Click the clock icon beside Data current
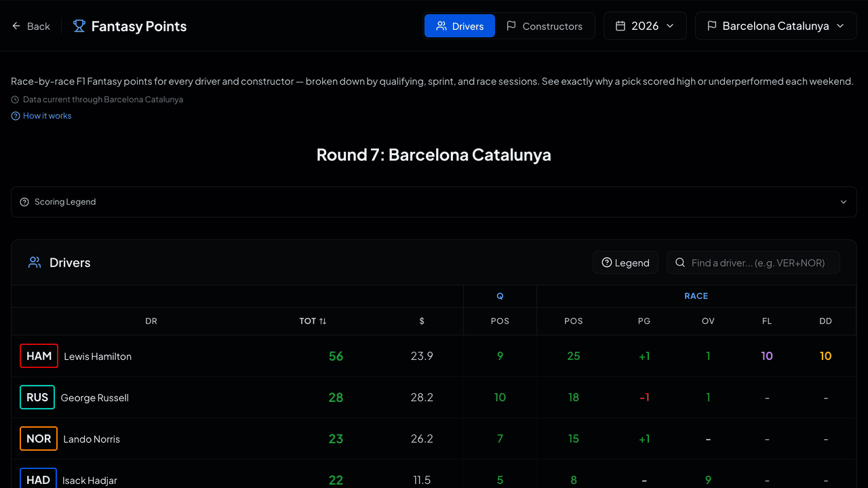This screenshot has width=868, height=488. pos(15,100)
